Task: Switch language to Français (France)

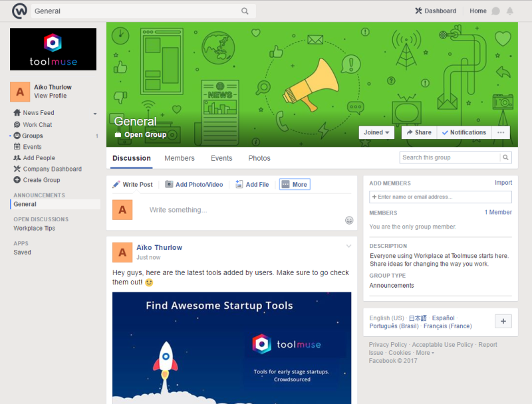Action: tap(448, 326)
